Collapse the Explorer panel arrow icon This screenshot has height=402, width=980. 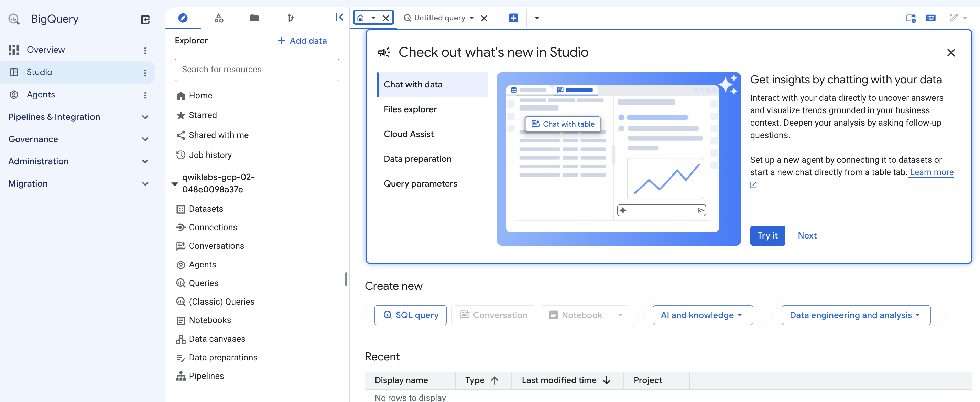pos(339,17)
